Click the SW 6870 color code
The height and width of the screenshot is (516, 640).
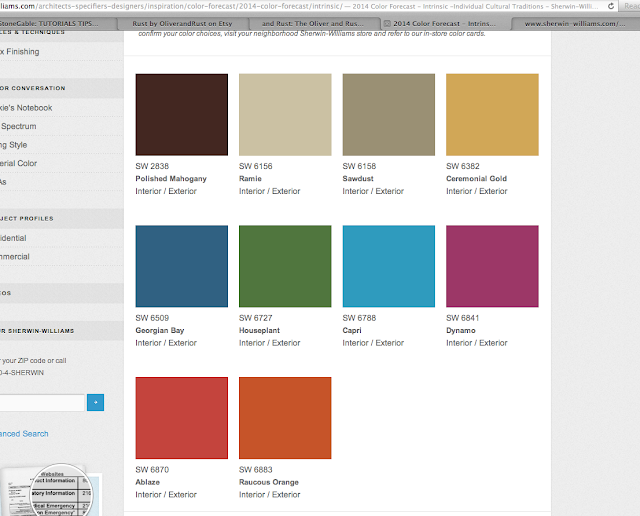pos(152,469)
